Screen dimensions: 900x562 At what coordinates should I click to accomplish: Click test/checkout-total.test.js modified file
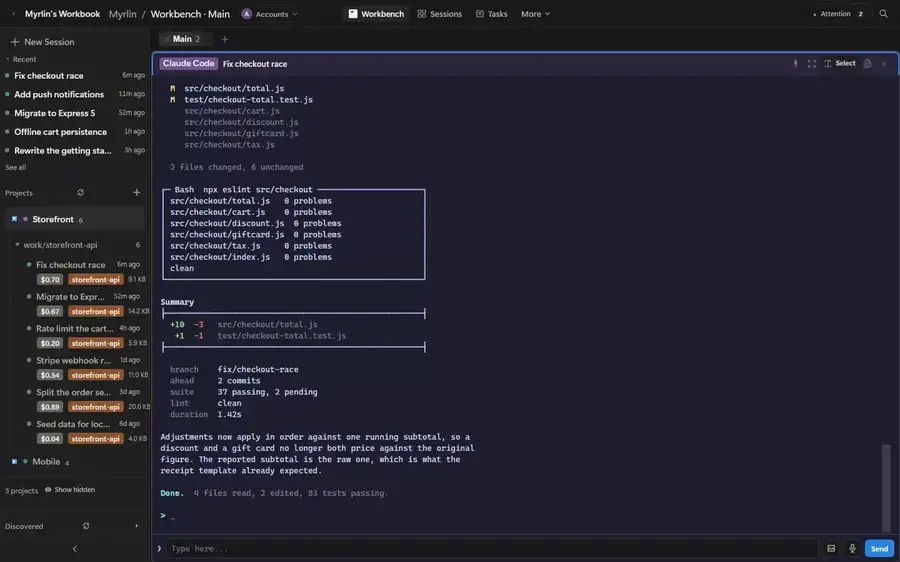coord(249,99)
